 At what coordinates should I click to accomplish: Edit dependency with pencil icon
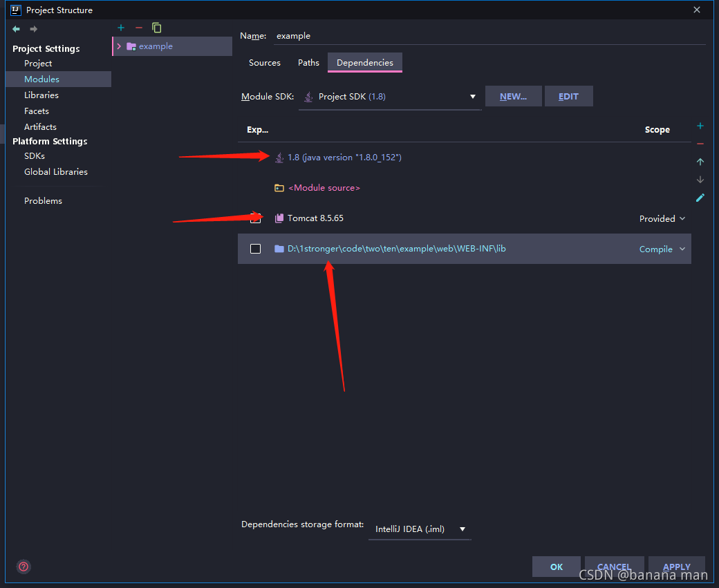(x=700, y=198)
